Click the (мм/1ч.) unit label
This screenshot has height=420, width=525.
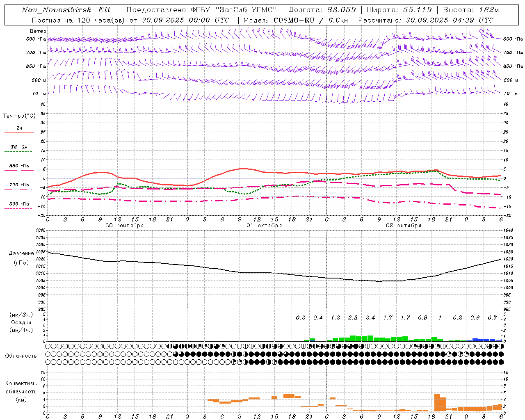click(21, 330)
